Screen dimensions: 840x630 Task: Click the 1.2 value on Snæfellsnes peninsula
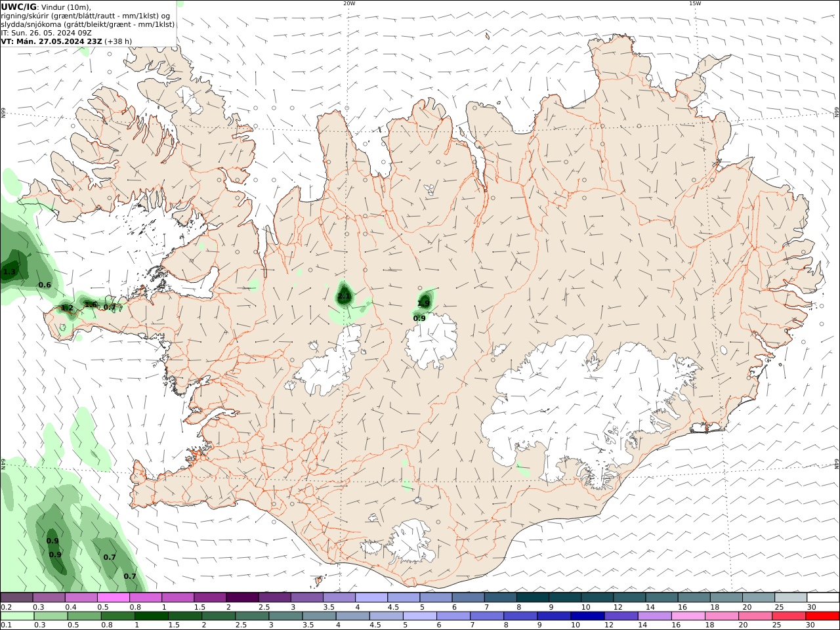tap(67, 308)
